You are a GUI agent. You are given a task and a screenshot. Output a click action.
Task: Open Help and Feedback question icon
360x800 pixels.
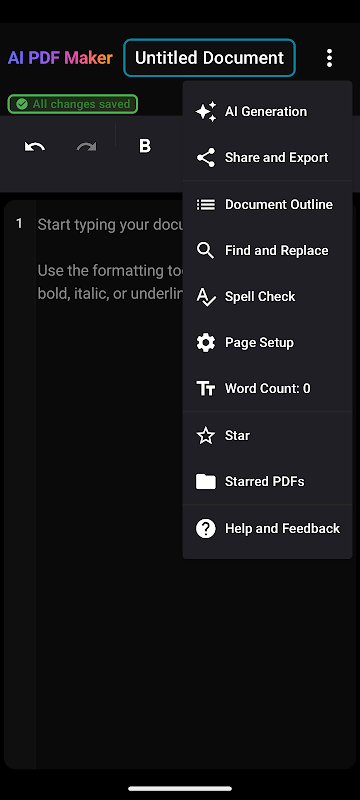[205, 529]
